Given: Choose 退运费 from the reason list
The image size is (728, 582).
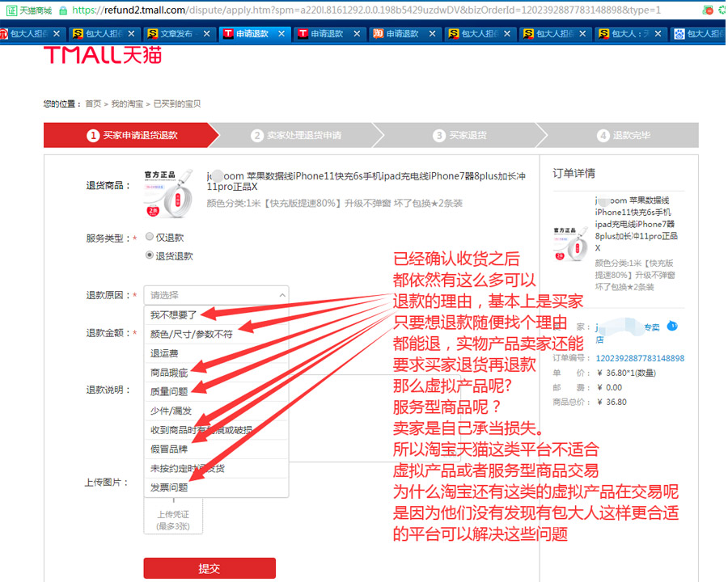Looking at the screenshot, I should coord(164,353).
